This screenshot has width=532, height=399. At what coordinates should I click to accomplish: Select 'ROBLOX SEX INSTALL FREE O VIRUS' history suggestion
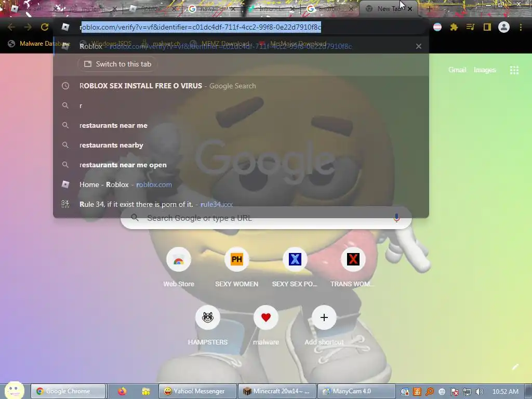[241, 86]
